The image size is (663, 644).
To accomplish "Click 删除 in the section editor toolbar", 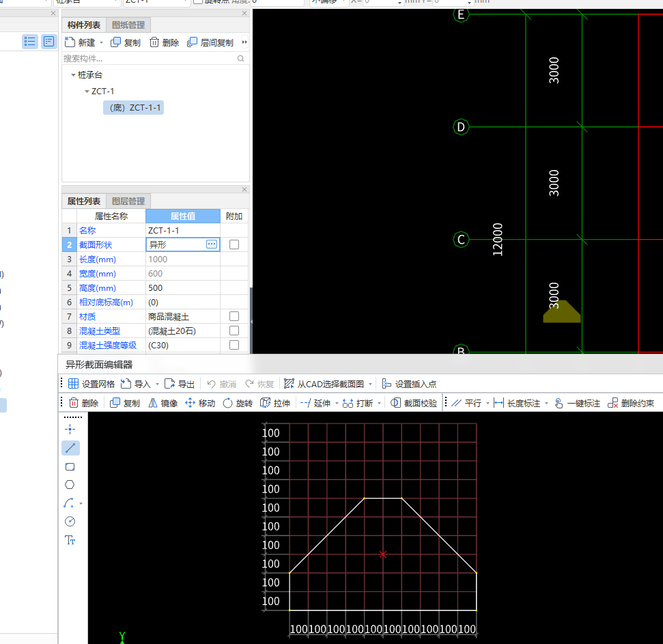I will click(84, 404).
